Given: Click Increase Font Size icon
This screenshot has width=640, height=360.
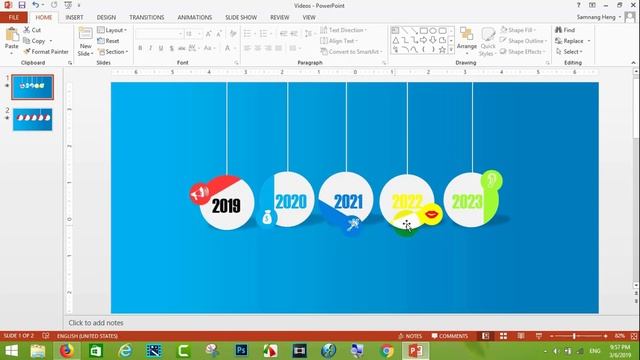Looking at the screenshot, I should pos(209,34).
